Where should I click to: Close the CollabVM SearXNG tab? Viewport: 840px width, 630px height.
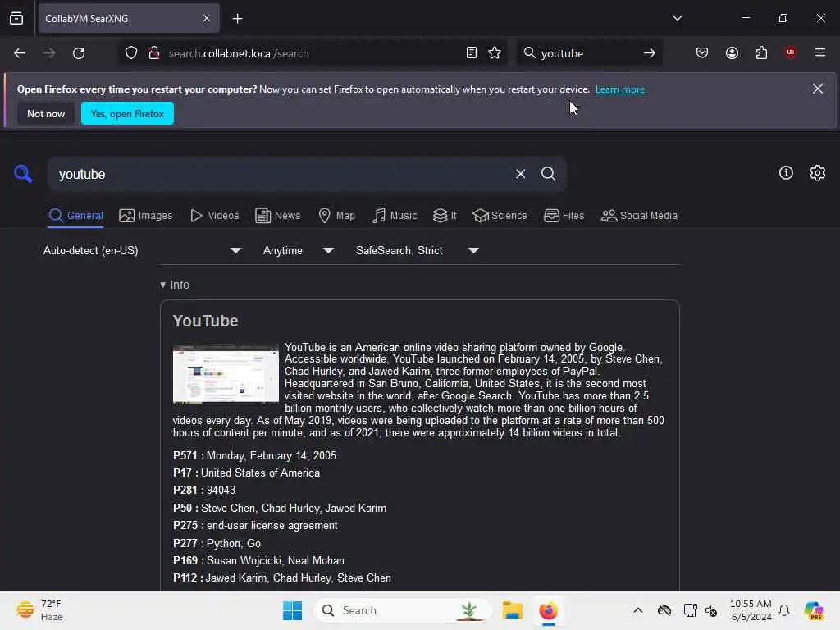pos(207,19)
